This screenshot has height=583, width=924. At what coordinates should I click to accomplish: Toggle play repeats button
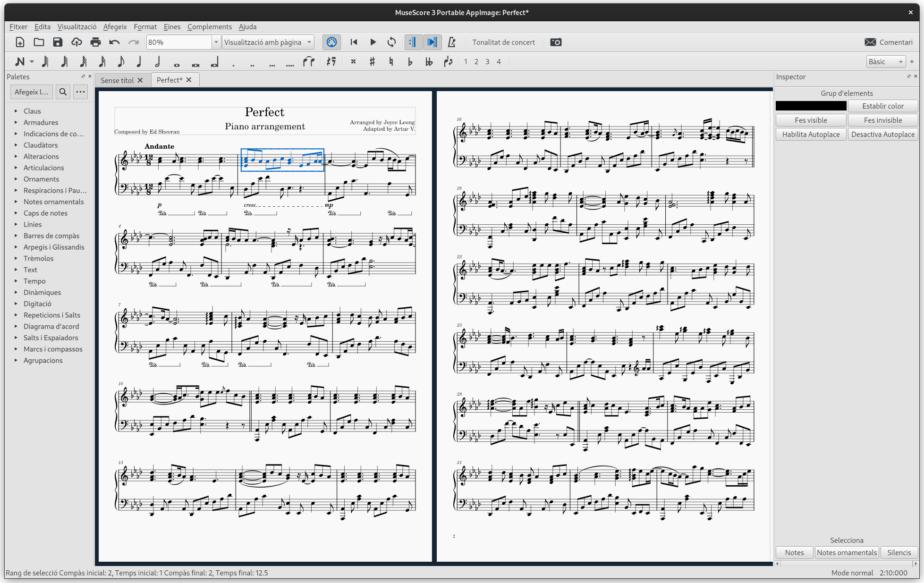pyautogui.click(x=413, y=42)
